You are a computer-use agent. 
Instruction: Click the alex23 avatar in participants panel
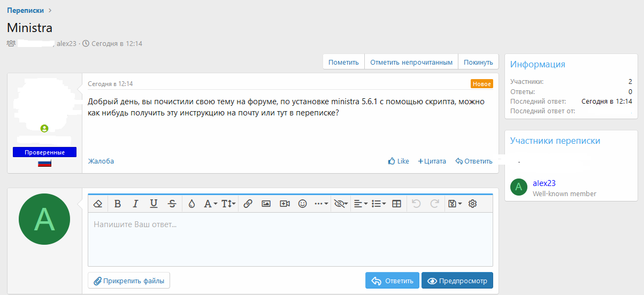(519, 187)
